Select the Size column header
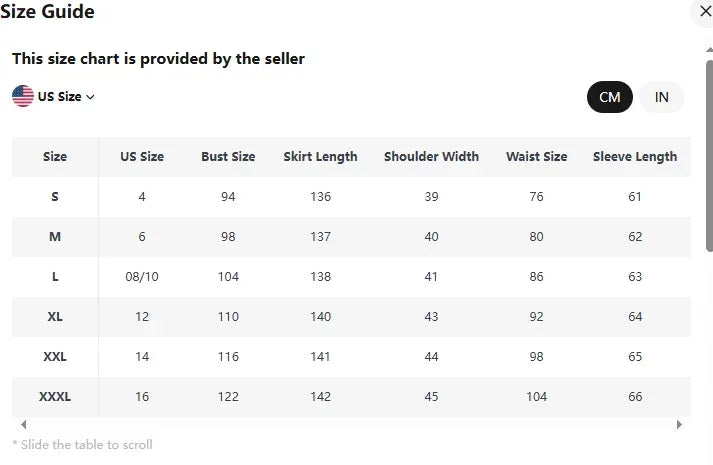713x465 pixels. tap(55, 157)
